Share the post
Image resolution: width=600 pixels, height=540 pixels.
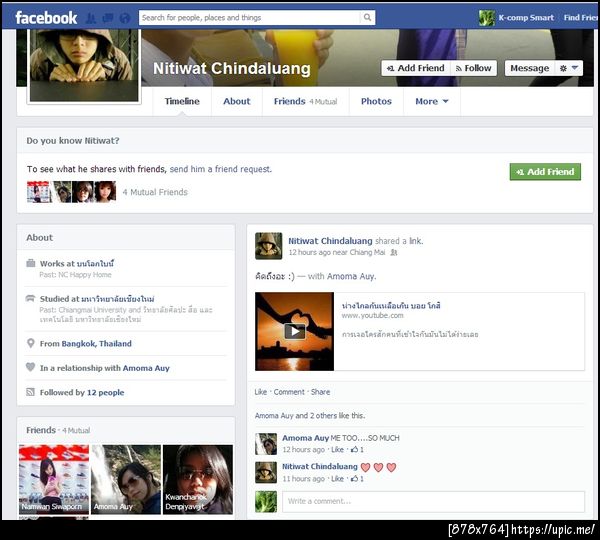pos(320,392)
